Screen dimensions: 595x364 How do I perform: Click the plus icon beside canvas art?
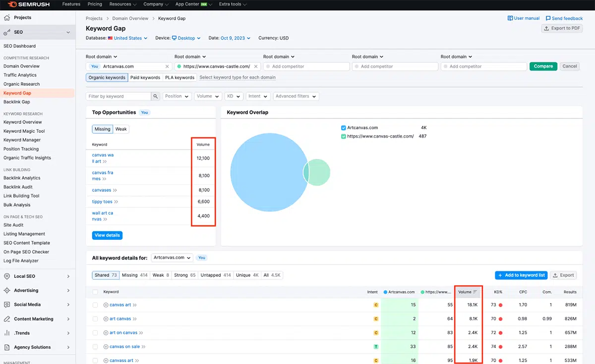click(x=106, y=305)
